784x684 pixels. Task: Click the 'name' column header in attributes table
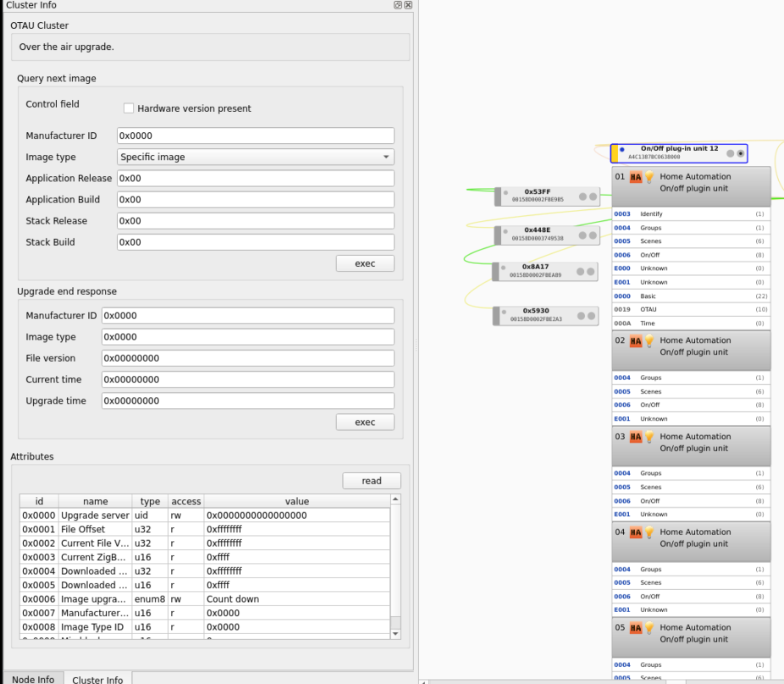pyautogui.click(x=96, y=501)
